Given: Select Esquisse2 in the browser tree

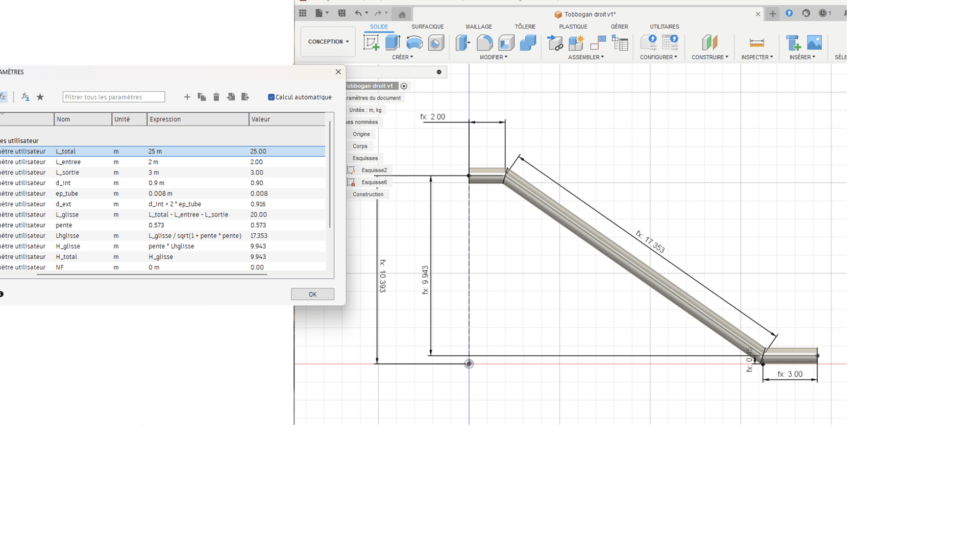Looking at the screenshot, I should click(x=374, y=170).
